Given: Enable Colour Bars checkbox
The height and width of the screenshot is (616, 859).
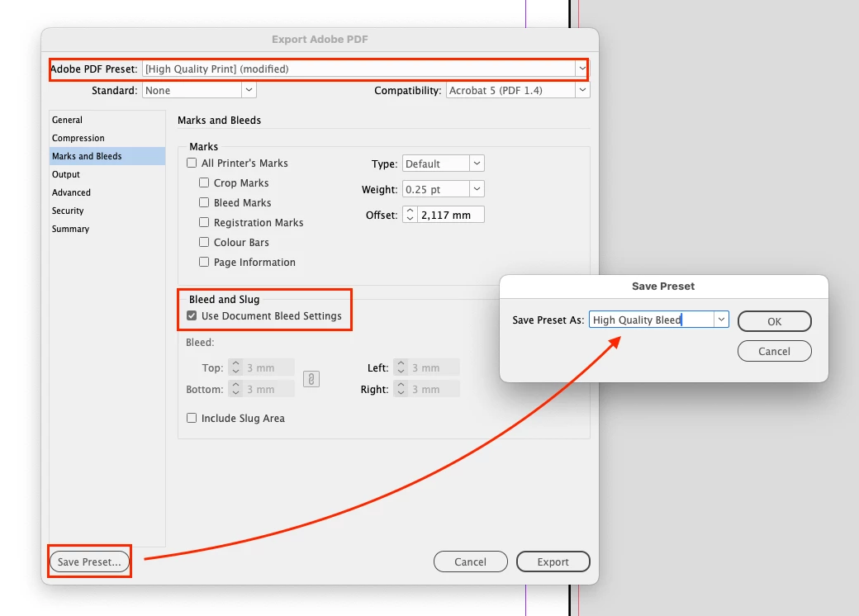Looking at the screenshot, I should pyautogui.click(x=204, y=241).
